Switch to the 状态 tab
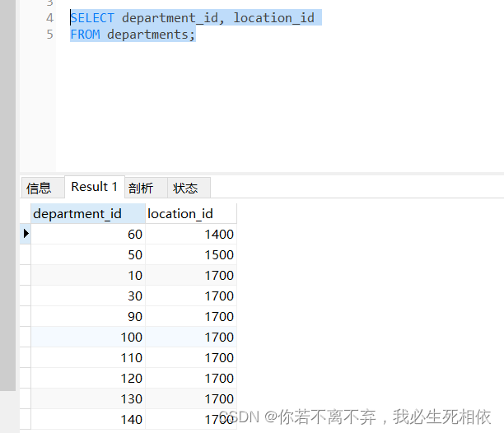This screenshot has width=504, height=433. 189,188
